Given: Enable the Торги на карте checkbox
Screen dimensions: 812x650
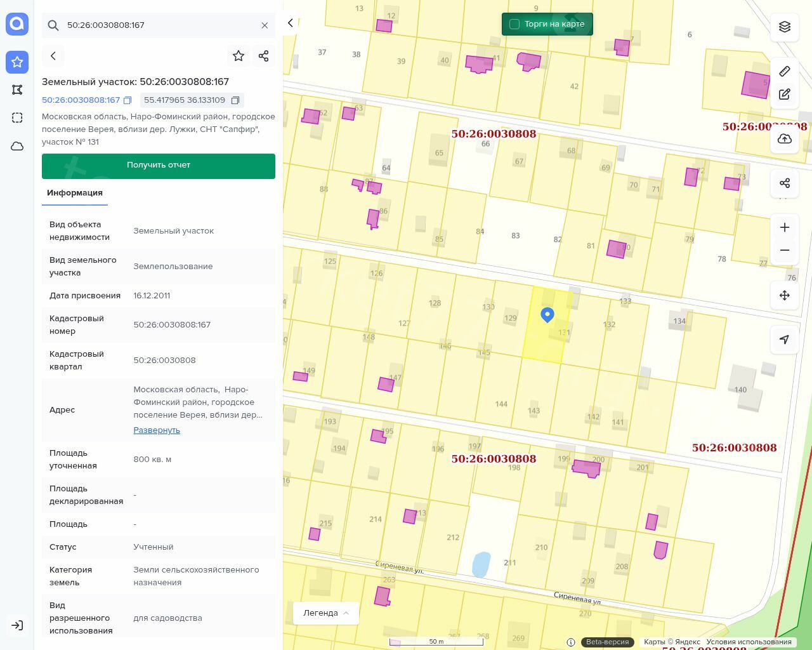Looking at the screenshot, I should (514, 24).
